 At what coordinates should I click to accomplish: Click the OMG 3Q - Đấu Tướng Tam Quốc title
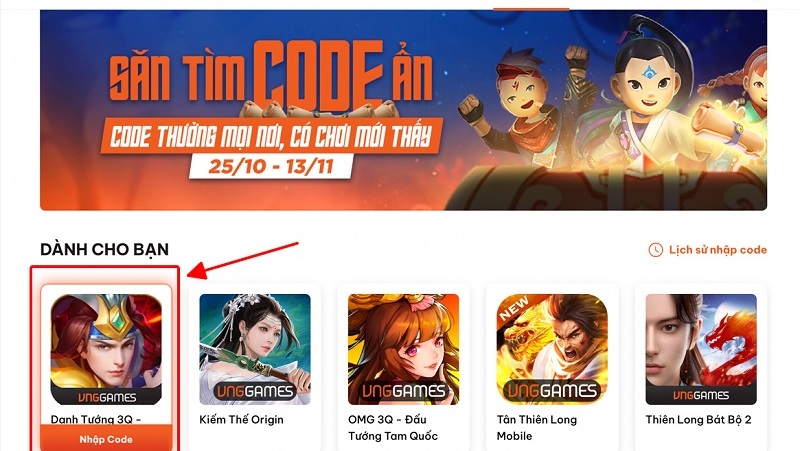[x=393, y=428]
